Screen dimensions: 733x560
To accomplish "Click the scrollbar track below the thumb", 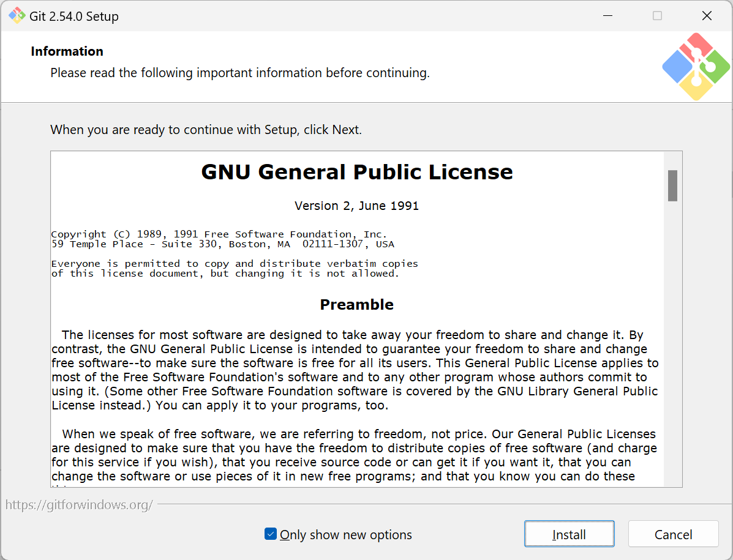I will coord(672,343).
